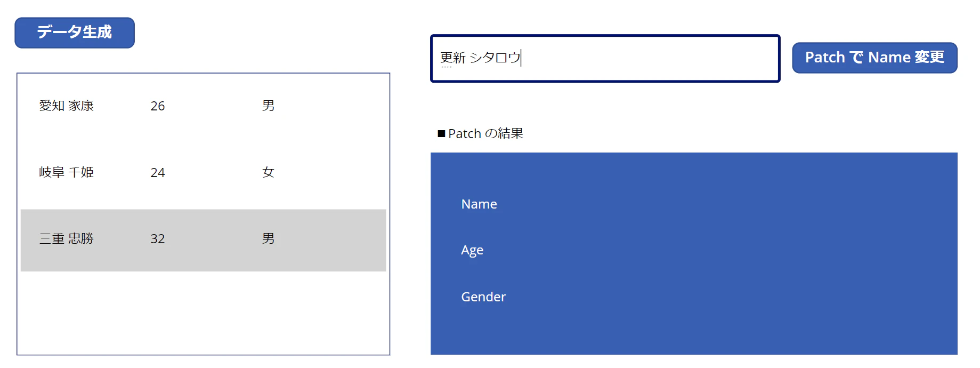
Task: Click the データ生成 button
Action: (x=75, y=33)
